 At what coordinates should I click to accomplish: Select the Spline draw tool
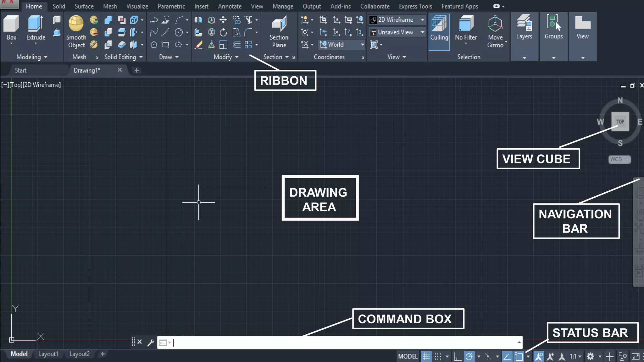click(154, 32)
